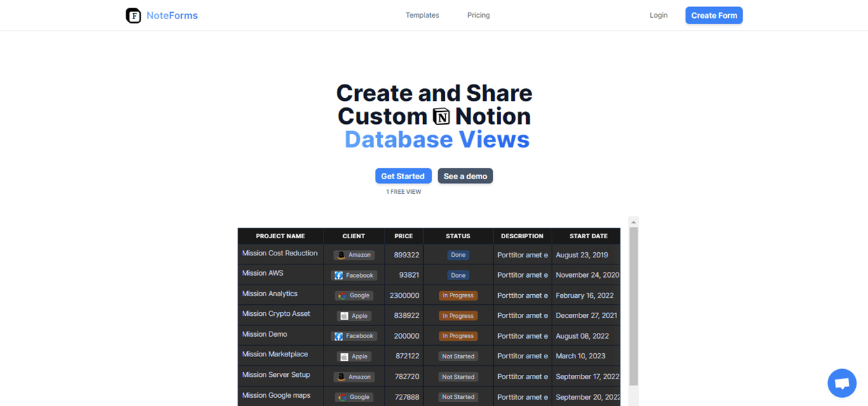
Task: Click the DESCRIPTION column header
Action: 522,236
